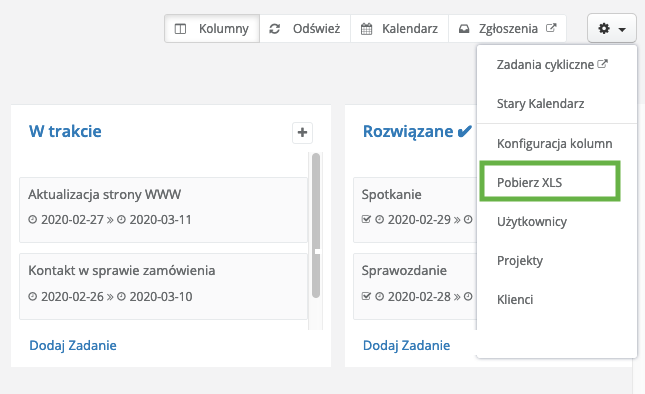Screen dimensions: 645x394
Task: Click the blue check mark beside Rozwiązane
Action: point(464,132)
